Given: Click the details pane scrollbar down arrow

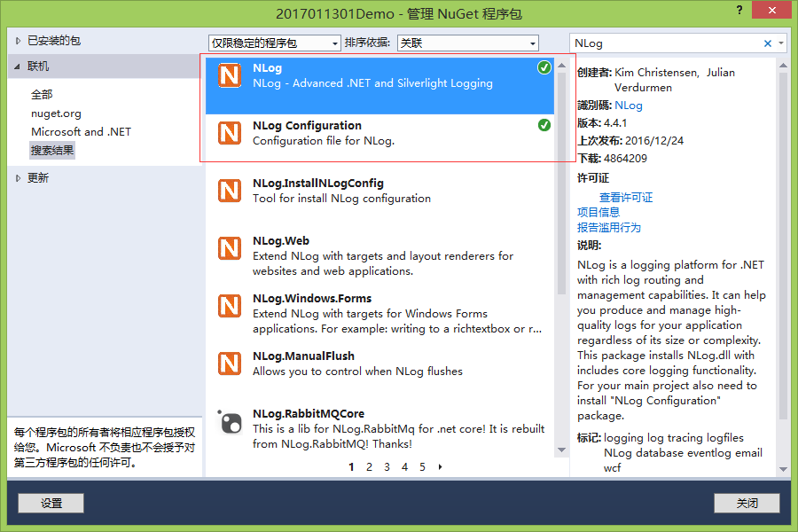Looking at the screenshot, I should 783,469.
